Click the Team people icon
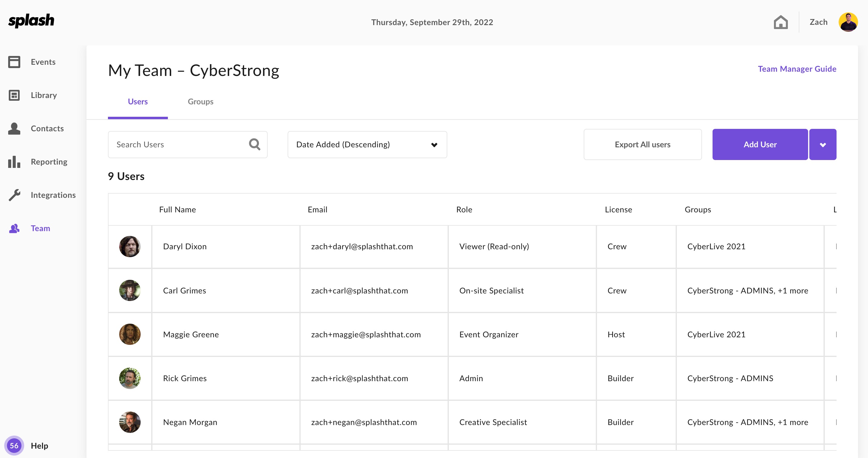 tap(14, 228)
